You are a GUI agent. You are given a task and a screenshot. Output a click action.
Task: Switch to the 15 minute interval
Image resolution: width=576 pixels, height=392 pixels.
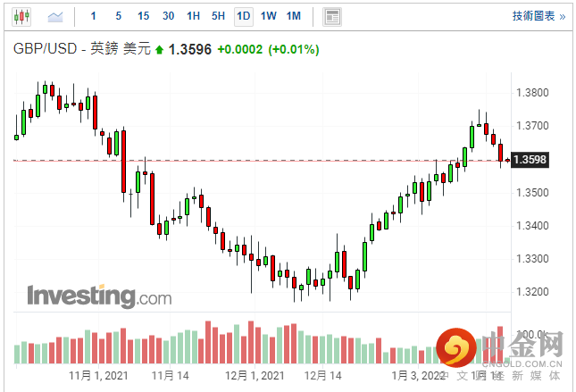[144, 16]
